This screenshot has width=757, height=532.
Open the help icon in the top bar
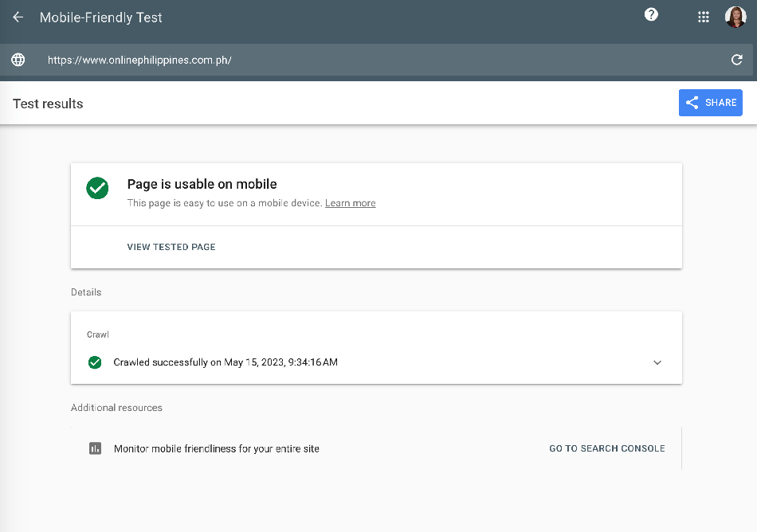click(x=651, y=15)
